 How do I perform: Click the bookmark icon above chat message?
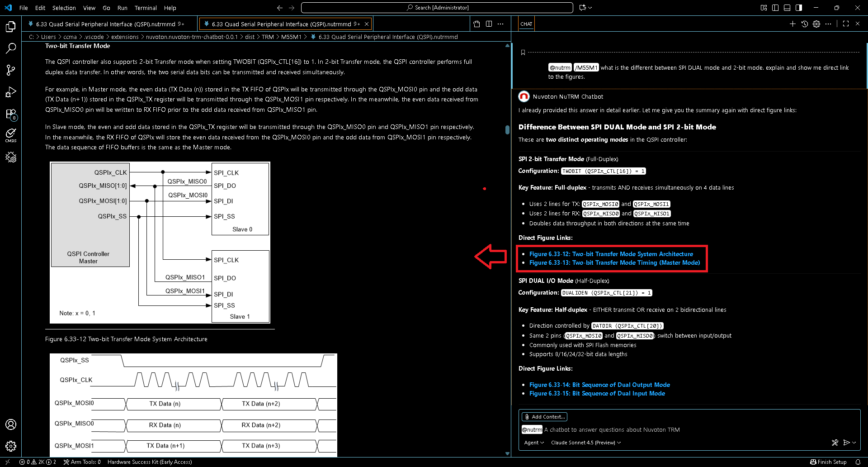[x=523, y=52]
